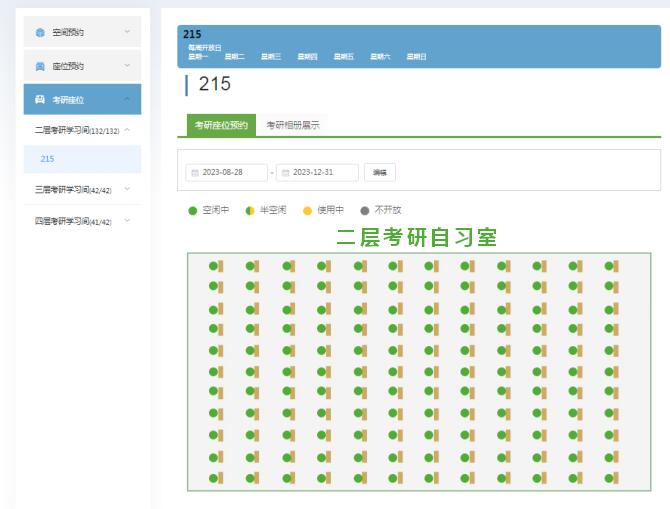Click the half-green 半空闲 legend dot
The image size is (670, 509).
(250, 210)
